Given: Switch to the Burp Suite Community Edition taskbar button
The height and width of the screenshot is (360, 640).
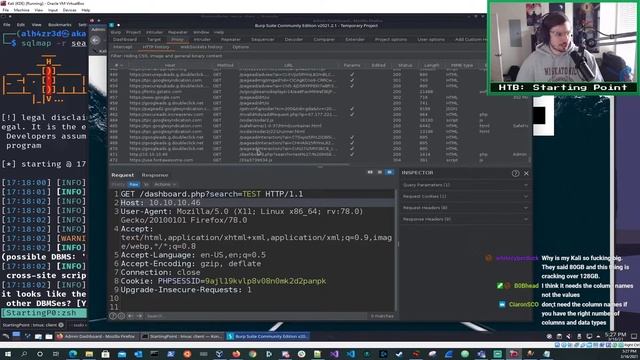Looking at the screenshot, I should tap(268, 336).
